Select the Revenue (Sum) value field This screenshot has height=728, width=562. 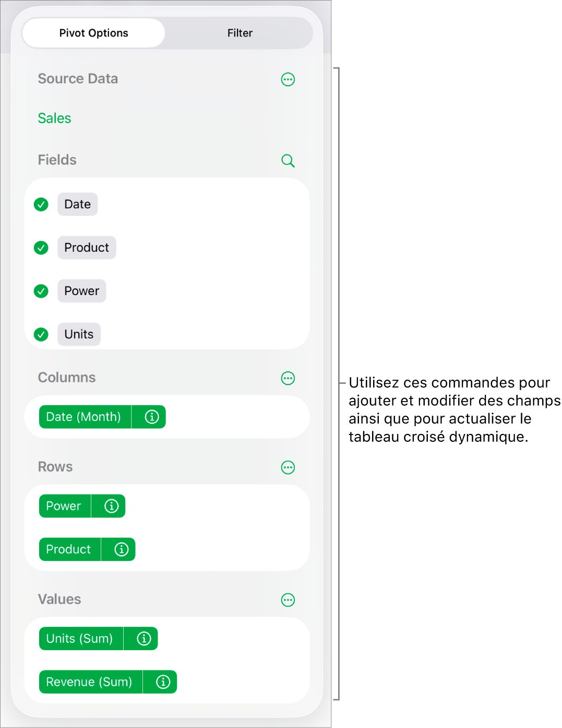click(89, 682)
